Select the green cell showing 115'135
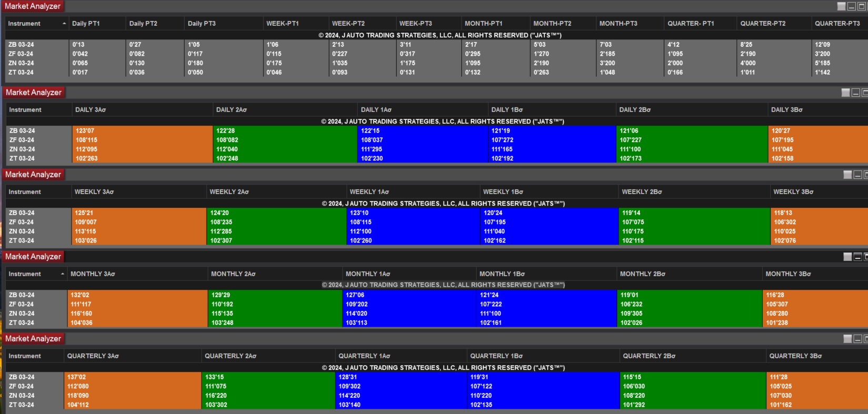This screenshot has width=868, height=414. click(275, 314)
